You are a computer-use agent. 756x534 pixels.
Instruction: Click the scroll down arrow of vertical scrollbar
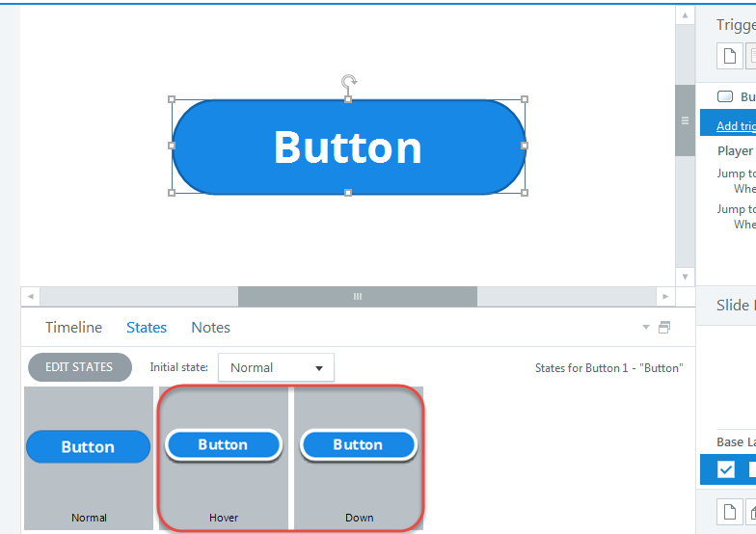(x=685, y=276)
